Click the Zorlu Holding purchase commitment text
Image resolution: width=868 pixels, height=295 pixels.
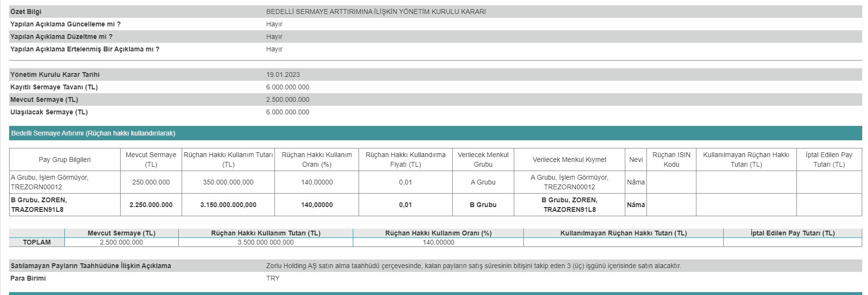pyautogui.click(x=473, y=266)
